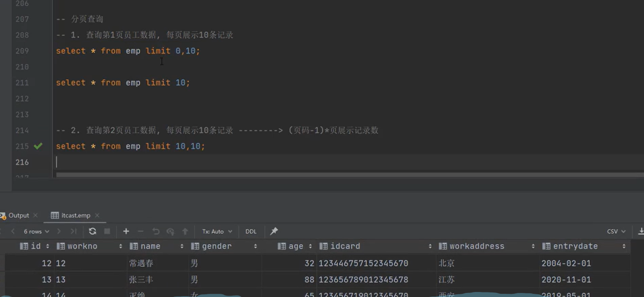Sort by the name column header
This screenshot has width=644, height=297.
pos(157,246)
